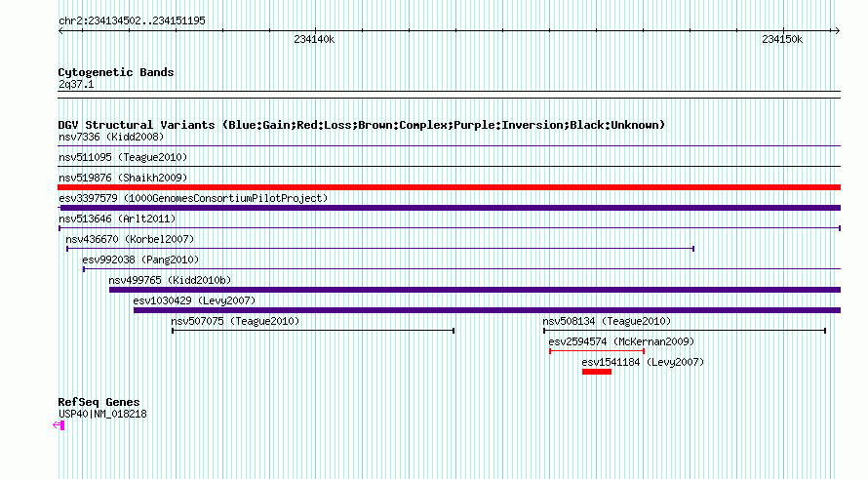Open esv3397579 1000GenomesConsortiumPilotProject label
The image size is (868, 479).
click(193, 198)
